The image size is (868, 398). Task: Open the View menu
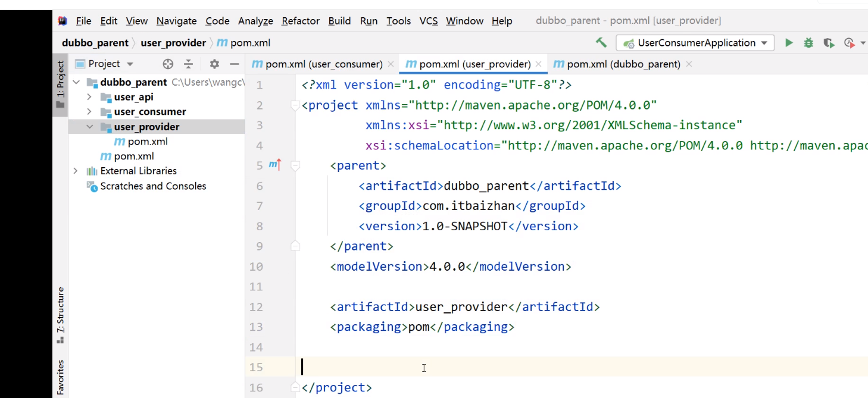click(x=136, y=21)
